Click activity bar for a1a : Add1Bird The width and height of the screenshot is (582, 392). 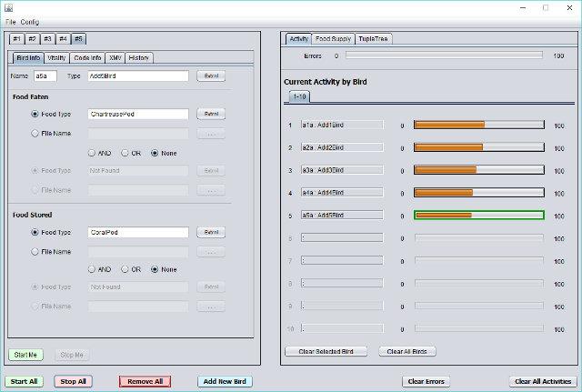[479, 125]
